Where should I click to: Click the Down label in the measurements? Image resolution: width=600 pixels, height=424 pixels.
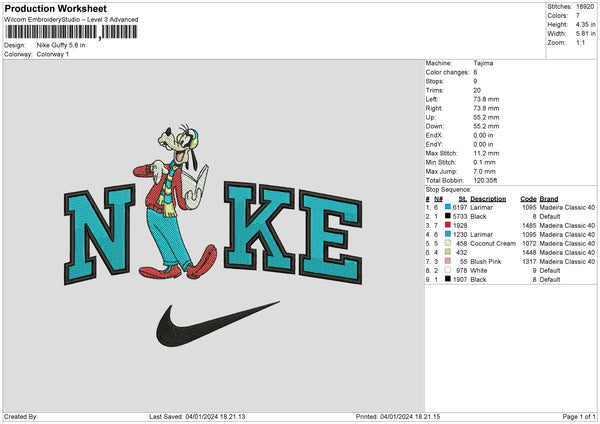coord(434,126)
